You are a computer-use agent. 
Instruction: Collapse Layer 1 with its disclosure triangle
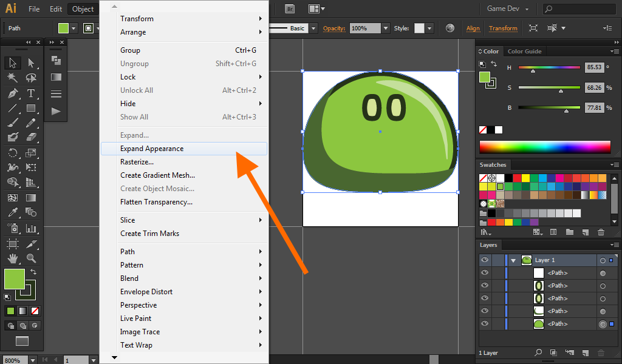click(x=514, y=260)
